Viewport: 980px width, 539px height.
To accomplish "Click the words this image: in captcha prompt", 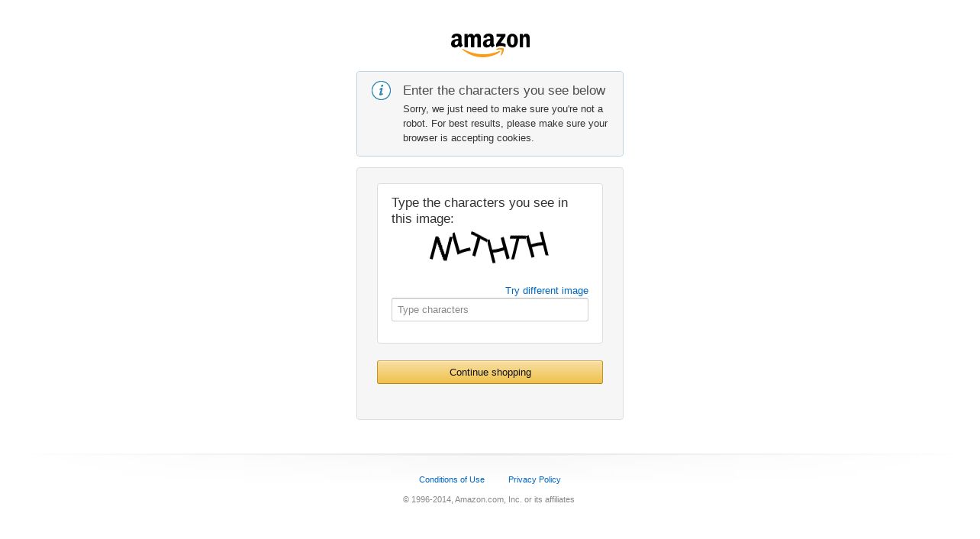I will [422, 219].
